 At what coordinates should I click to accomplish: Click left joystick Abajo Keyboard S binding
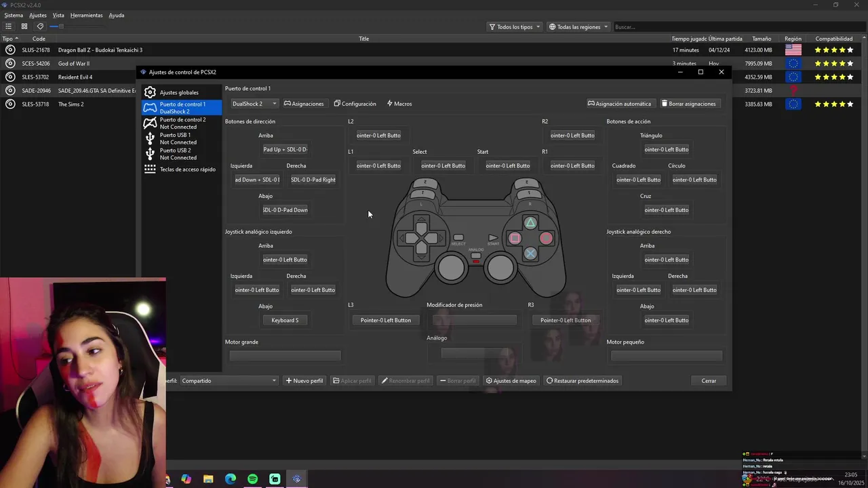[x=285, y=320]
